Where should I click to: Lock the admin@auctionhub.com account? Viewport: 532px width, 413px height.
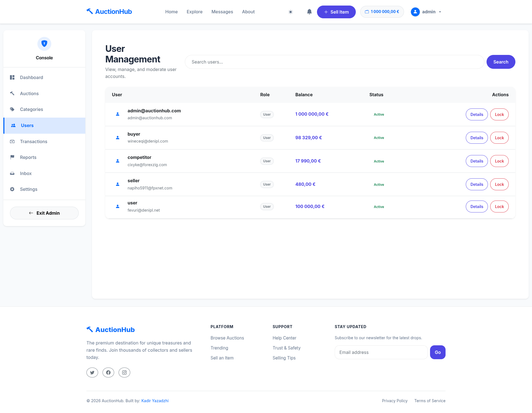(499, 114)
